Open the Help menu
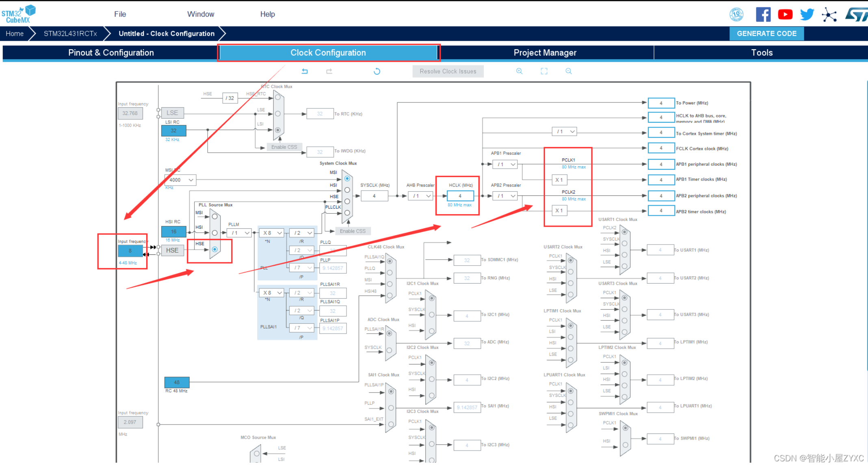The width and height of the screenshot is (868, 466). (x=268, y=14)
